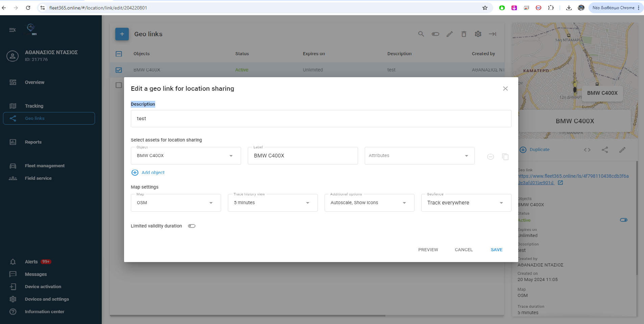Open the browser extensions puzzle icon
The image size is (644, 324).
pyautogui.click(x=551, y=8)
